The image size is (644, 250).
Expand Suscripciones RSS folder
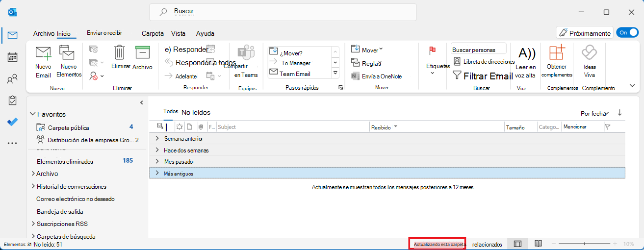point(33,224)
